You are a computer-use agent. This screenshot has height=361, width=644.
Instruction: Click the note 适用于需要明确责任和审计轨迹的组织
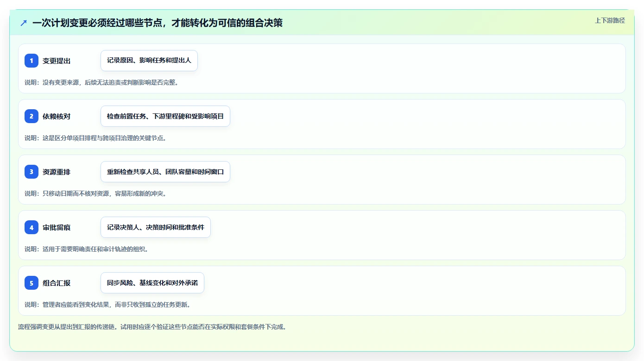coord(86,249)
